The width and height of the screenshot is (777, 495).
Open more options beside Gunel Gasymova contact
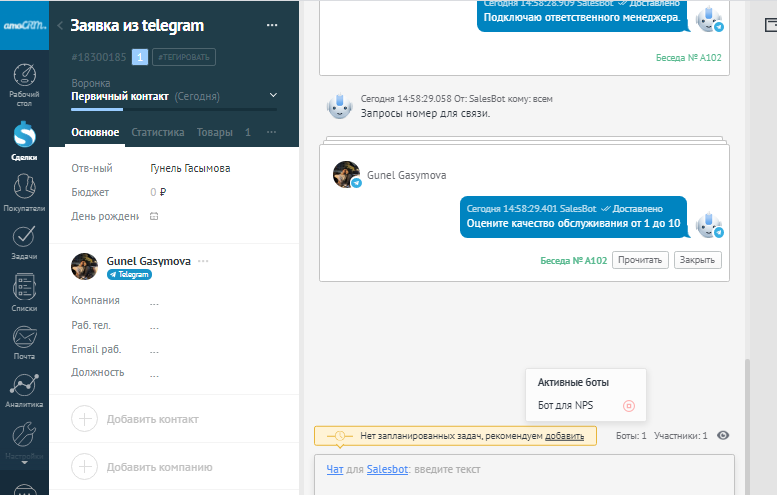(204, 261)
